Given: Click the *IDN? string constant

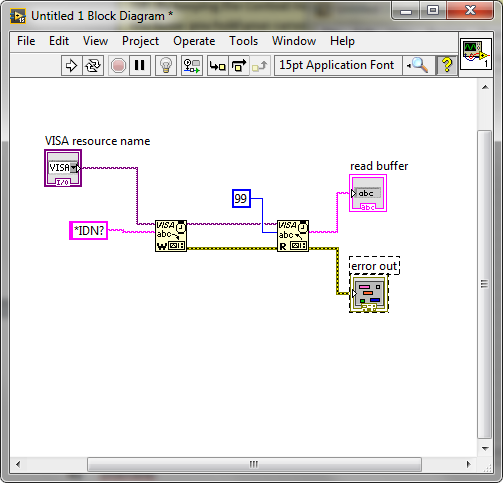Looking at the screenshot, I should pyautogui.click(x=88, y=230).
